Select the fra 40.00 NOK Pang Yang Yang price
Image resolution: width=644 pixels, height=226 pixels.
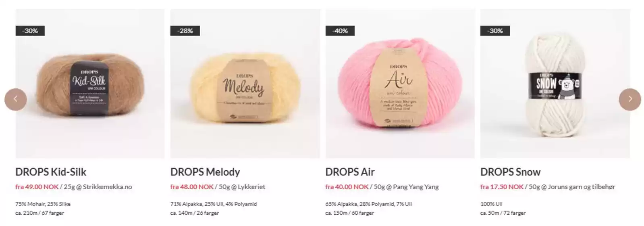pos(382,187)
